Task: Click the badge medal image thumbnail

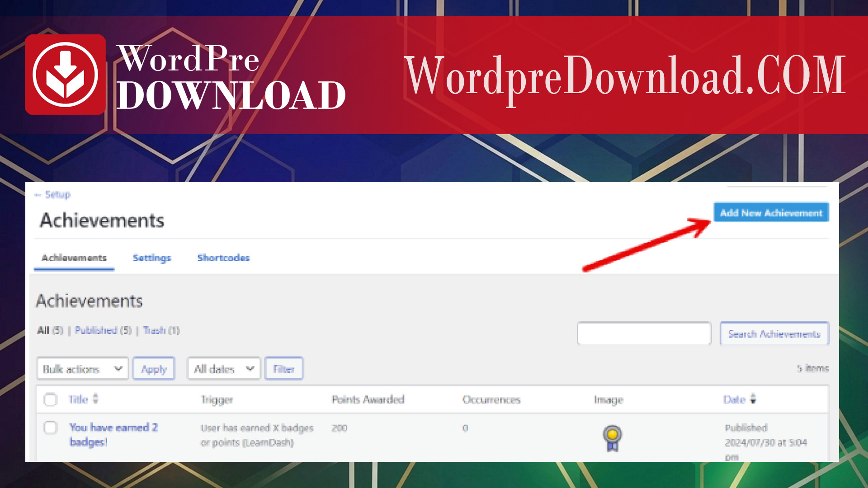Action: coord(613,438)
